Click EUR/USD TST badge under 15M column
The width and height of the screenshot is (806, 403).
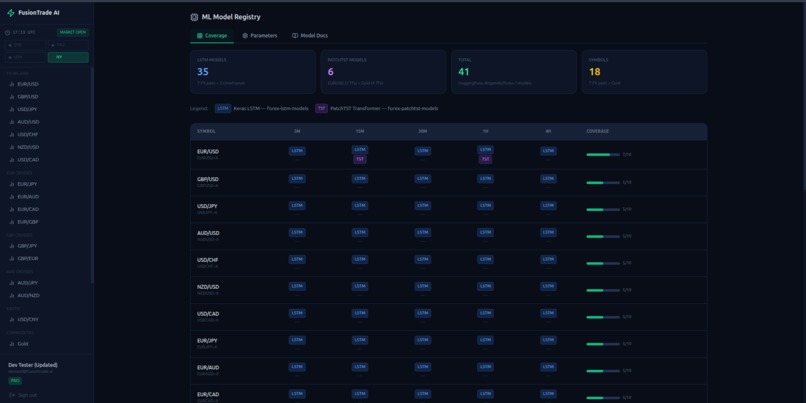tap(360, 159)
